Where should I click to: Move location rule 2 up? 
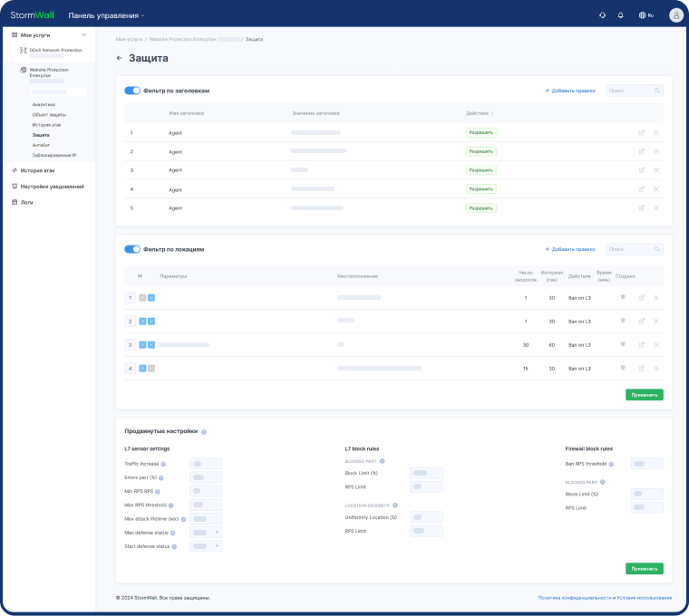coord(142,322)
